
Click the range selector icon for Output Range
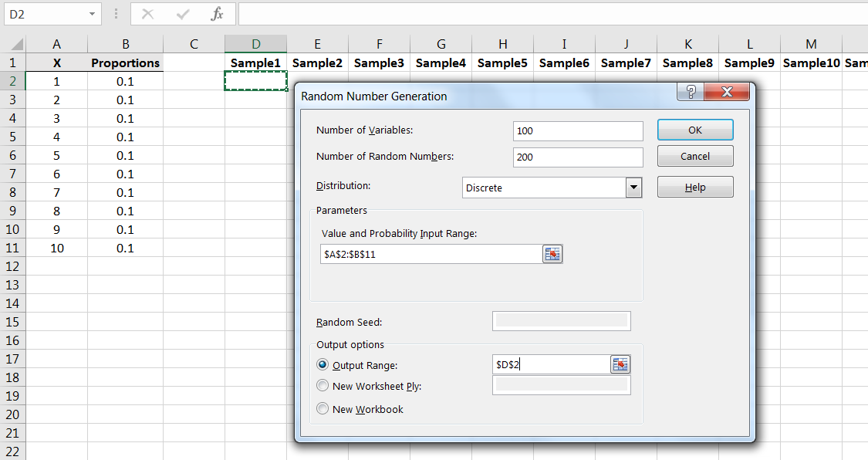pyautogui.click(x=620, y=364)
